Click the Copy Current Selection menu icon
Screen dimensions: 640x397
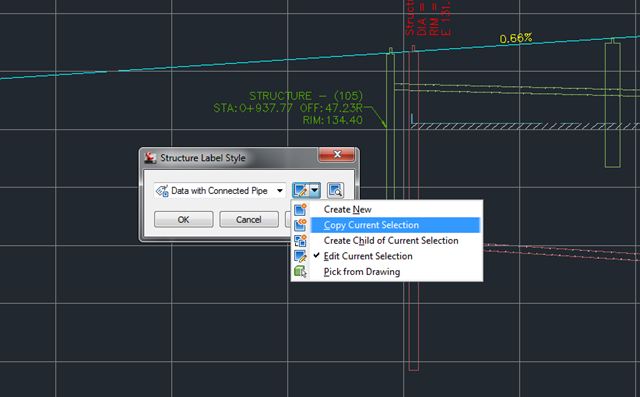click(x=300, y=225)
